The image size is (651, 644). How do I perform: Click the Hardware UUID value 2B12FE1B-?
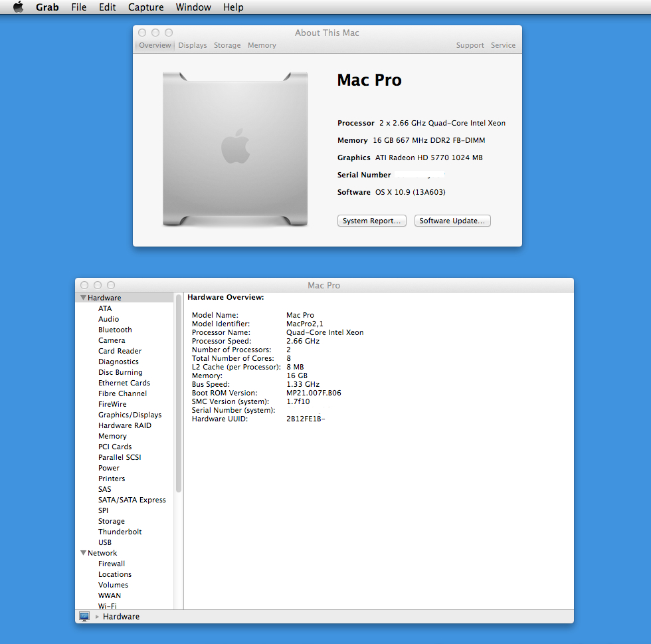pos(306,419)
